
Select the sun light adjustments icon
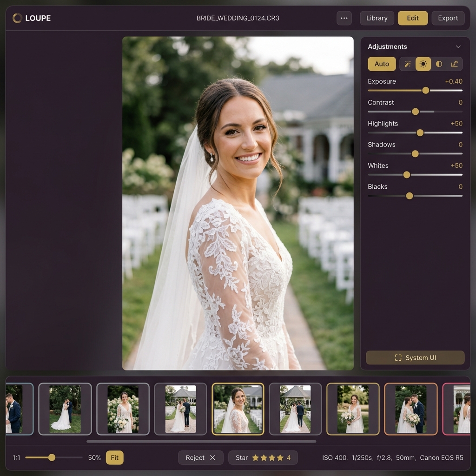coord(423,64)
